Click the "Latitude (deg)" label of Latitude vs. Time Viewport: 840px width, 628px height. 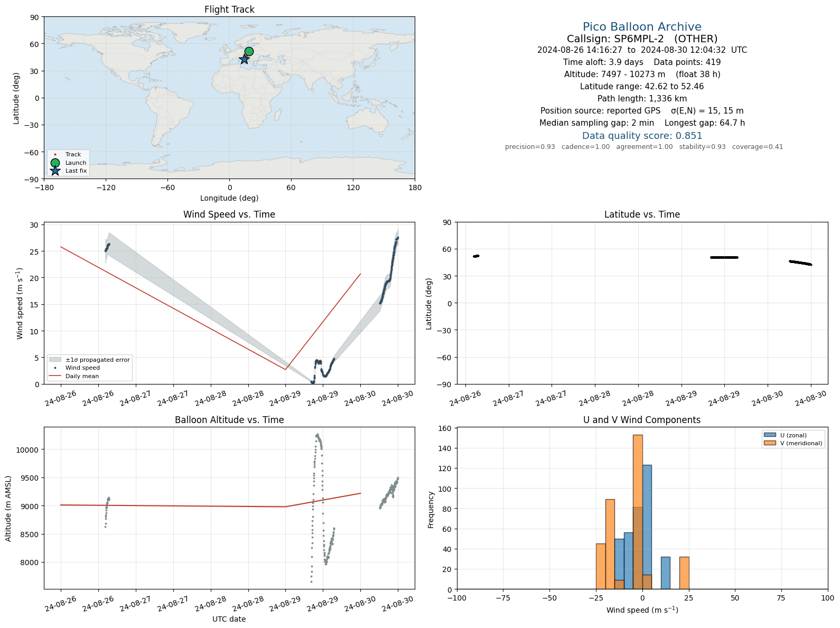(429, 304)
